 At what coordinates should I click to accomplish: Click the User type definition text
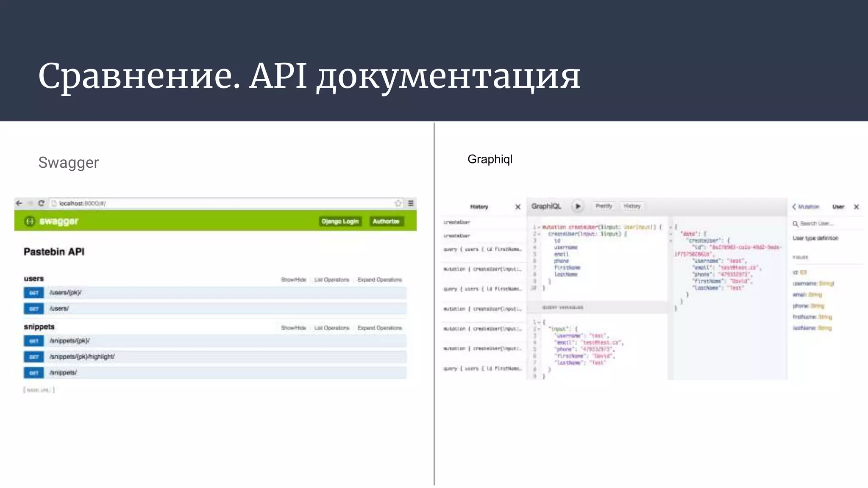point(815,238)
